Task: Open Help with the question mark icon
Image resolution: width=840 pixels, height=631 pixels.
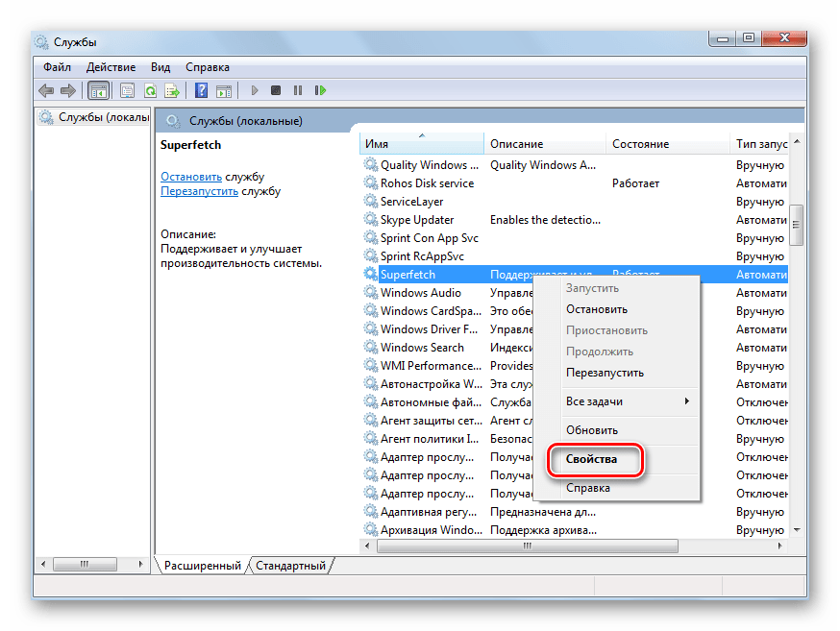Action: point(201,90)
